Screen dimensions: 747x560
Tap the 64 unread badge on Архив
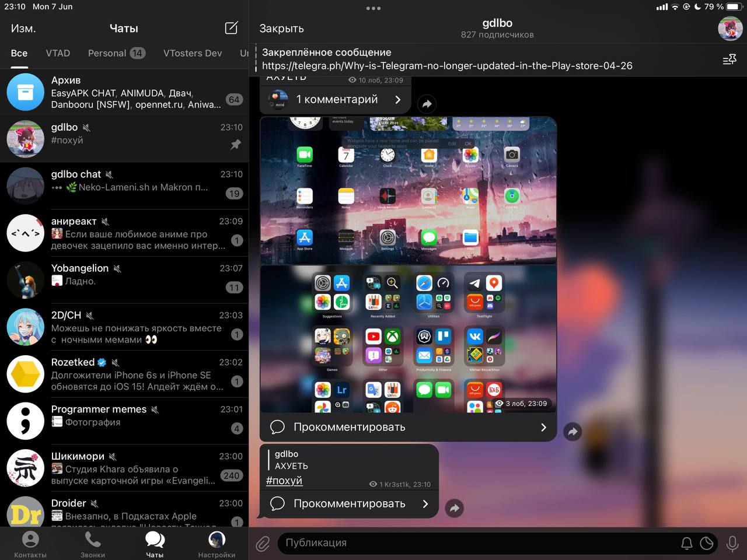[x=234, y=99]
